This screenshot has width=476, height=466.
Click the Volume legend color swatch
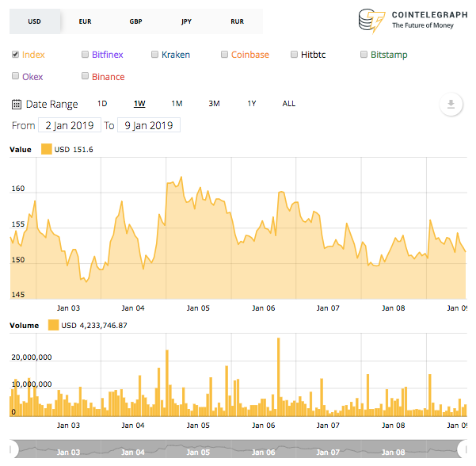(x=53, y=325)
